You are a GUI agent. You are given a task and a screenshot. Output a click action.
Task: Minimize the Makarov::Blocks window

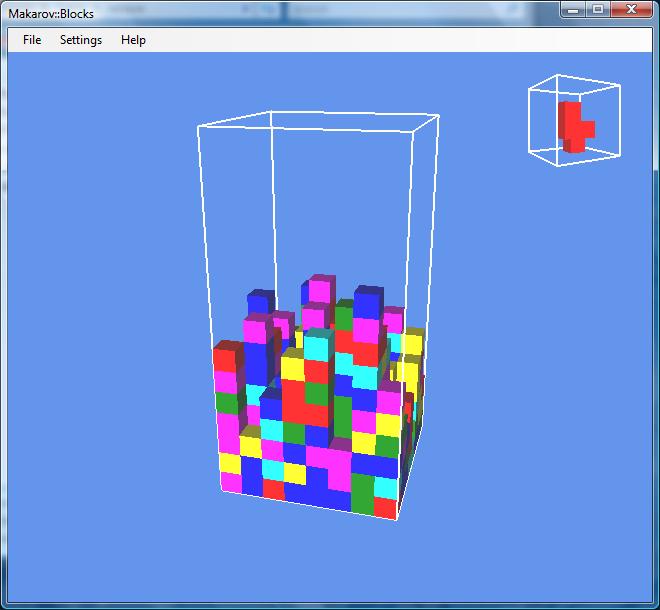point(573,10)
